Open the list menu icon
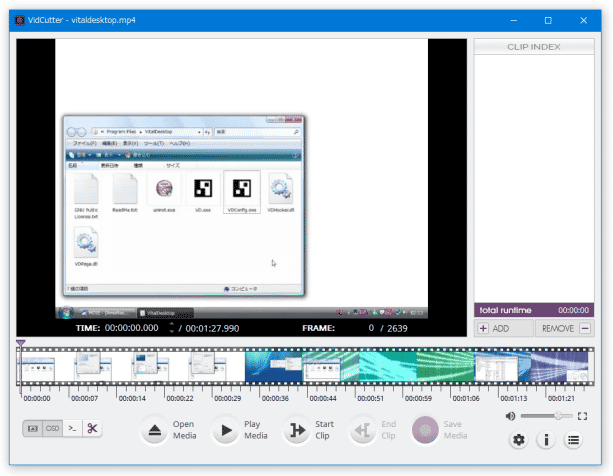Image resolution: width=613 pixels, height=476 pixels. coord(574,440)
